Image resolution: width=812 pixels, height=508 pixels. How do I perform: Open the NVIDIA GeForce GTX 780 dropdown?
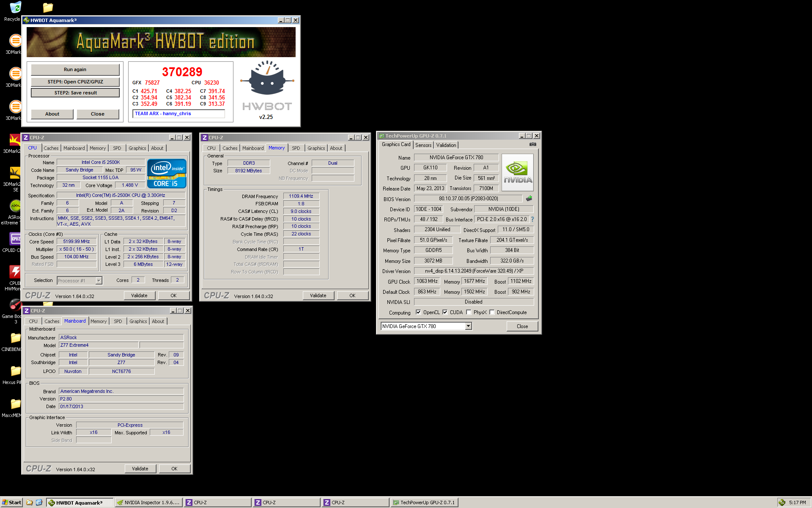(468, 326)
